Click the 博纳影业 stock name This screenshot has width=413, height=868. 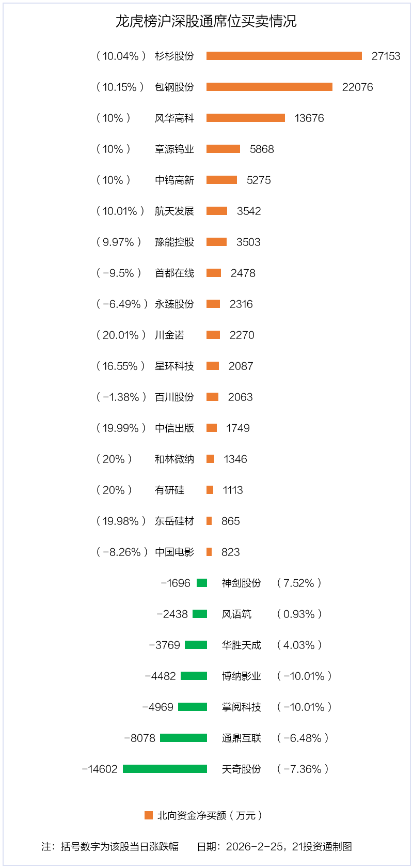(241, 676)
